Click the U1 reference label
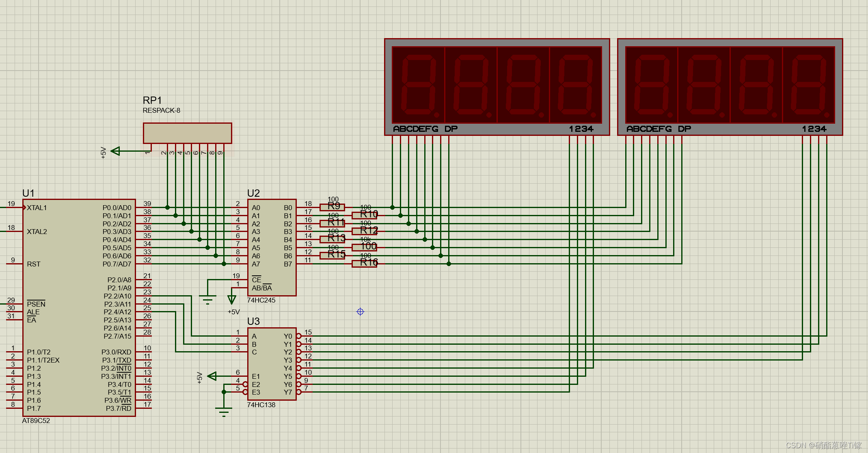This screenshot has width=868, height=453. pyautogui.click(x=28, y=193)
